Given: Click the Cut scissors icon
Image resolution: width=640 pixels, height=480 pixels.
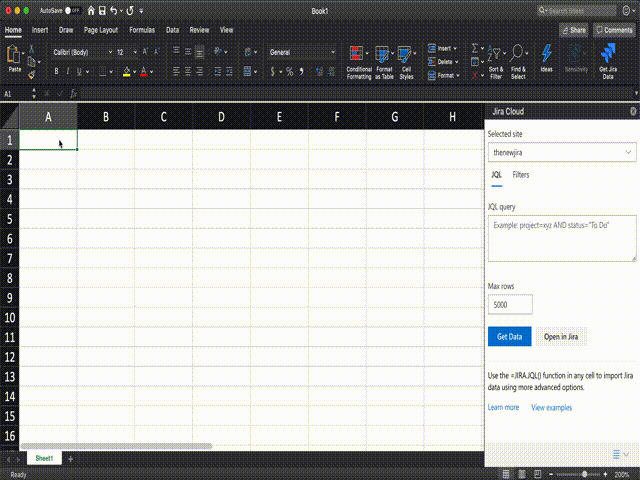Looking at the screenshot, I should click(x=31, y=49).
